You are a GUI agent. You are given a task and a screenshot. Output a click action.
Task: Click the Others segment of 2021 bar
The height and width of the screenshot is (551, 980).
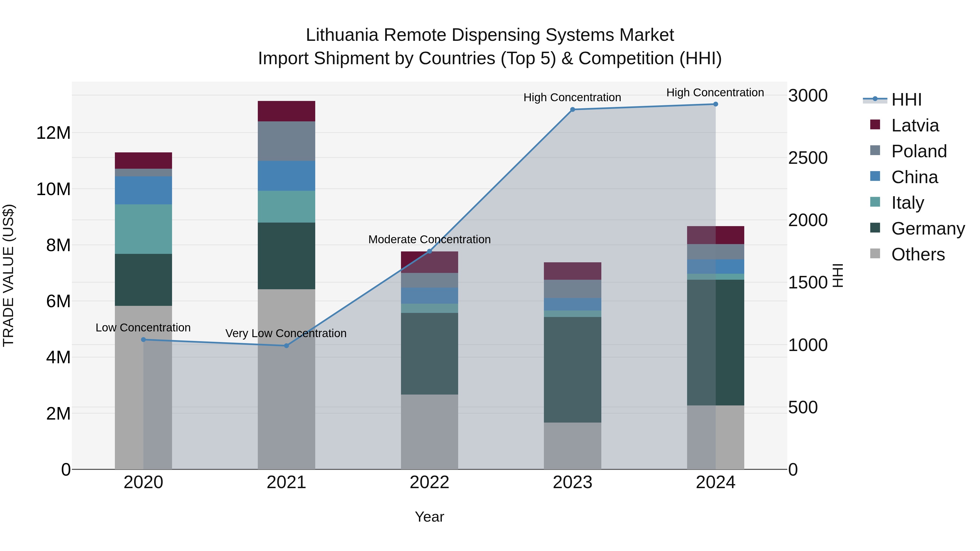click(286, 379)
